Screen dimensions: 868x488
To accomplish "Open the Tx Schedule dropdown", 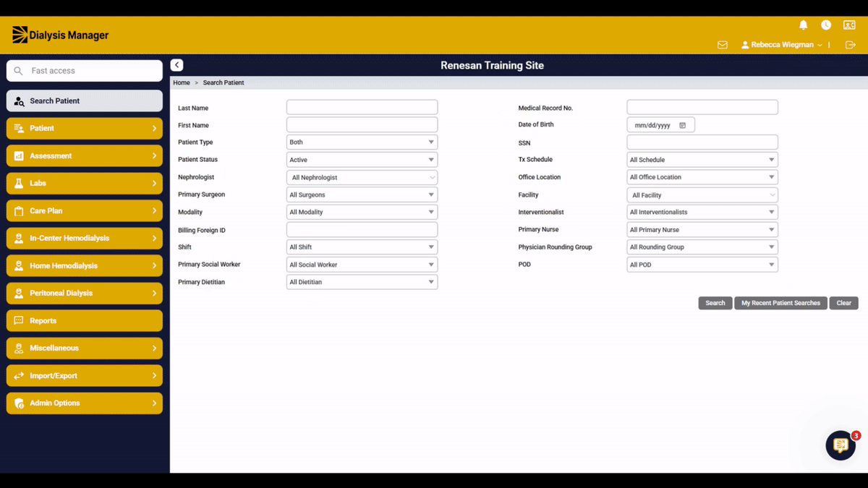I will 702,160.
